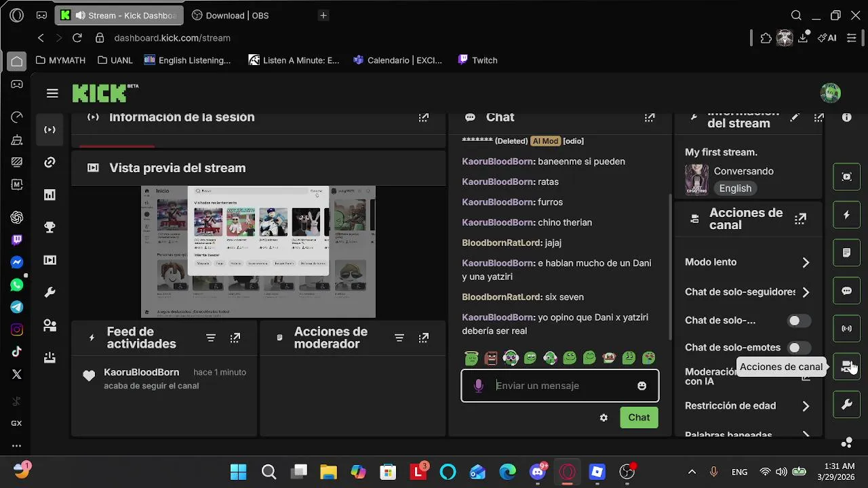Click the stream preview thumbnail
868x488 pixels.
258,251
